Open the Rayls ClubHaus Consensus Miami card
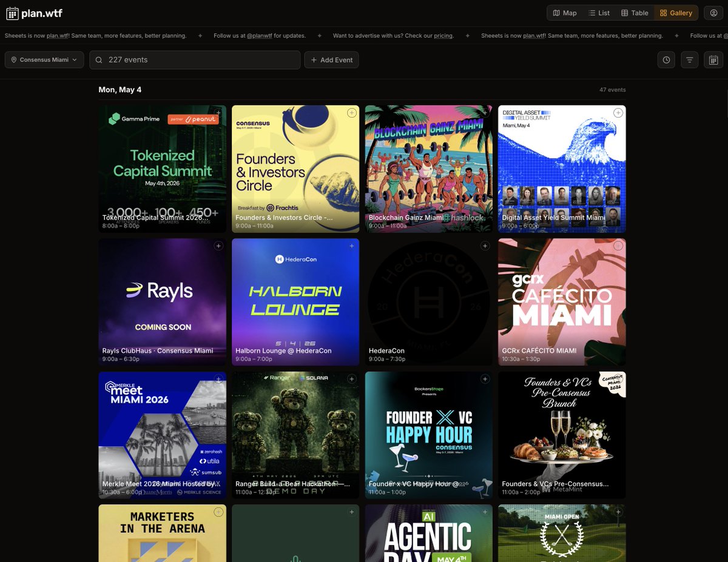728x562 pixels. pos(162,302)
